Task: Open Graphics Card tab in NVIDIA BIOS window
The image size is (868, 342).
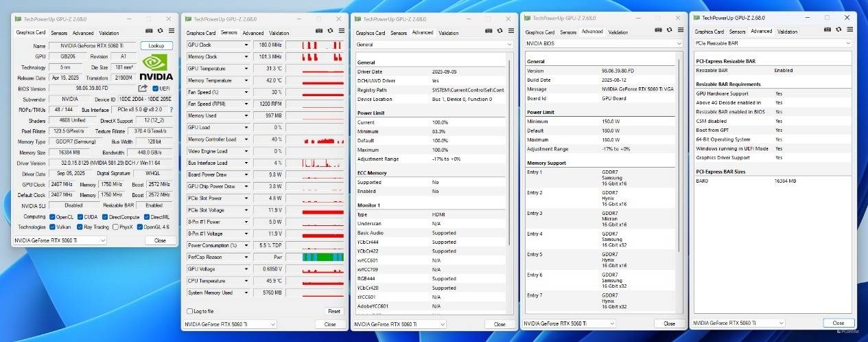Action: pos(540,32)
